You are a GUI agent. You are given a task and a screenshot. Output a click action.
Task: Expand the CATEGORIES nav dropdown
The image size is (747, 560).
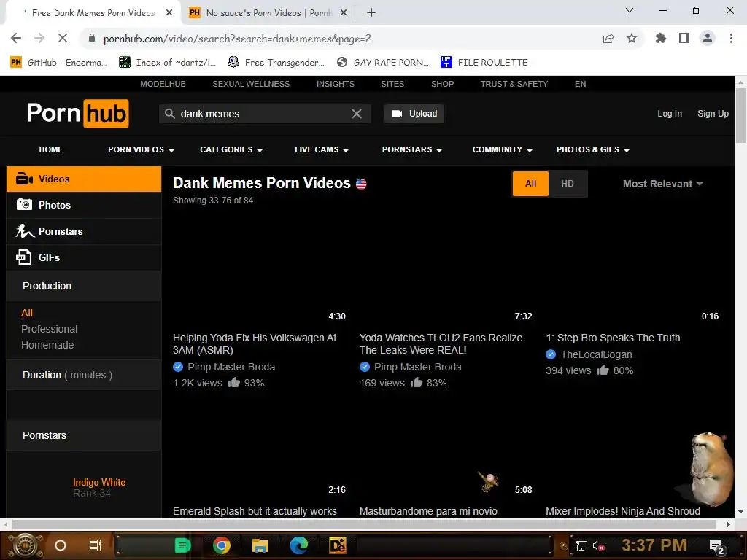coord(231,149)
